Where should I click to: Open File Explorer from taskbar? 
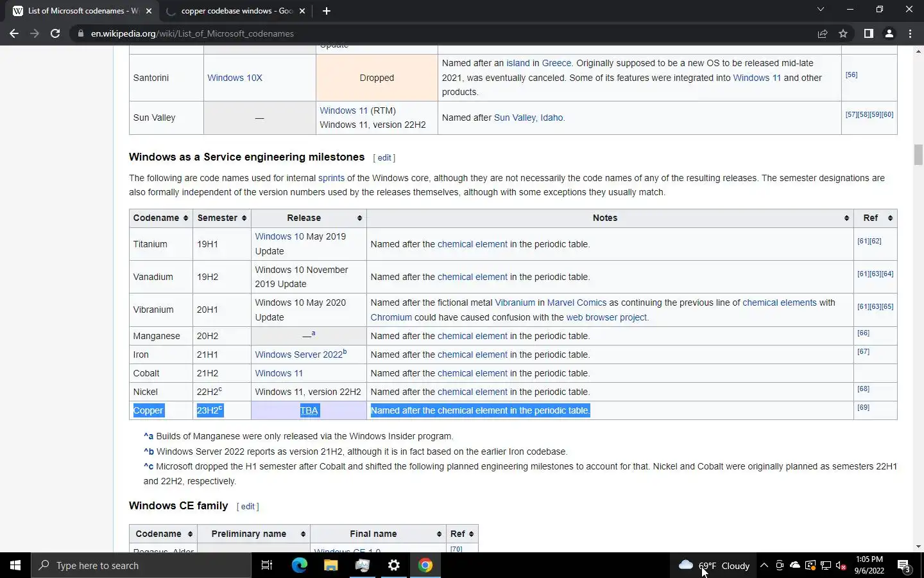click(x=330, y=565)
